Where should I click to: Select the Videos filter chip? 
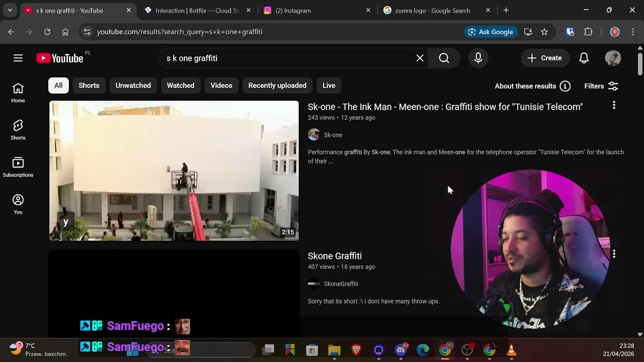pyautogui.click(x=221, y=85)
